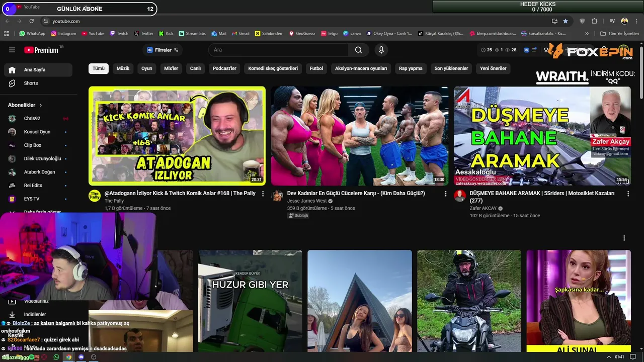Select the Yeni öneriler chip
Viewport: 644px width, 362px height.
tap(493, 68)
